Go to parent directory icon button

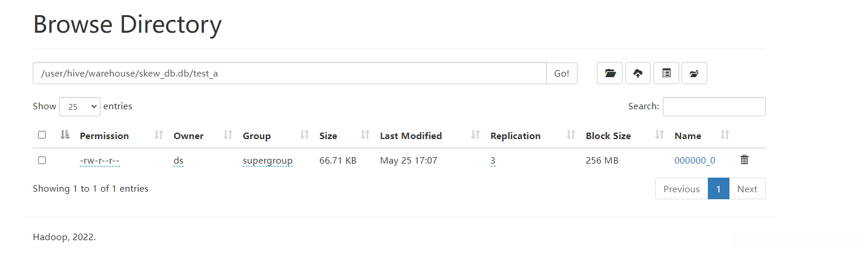click(x=694, y=74)
